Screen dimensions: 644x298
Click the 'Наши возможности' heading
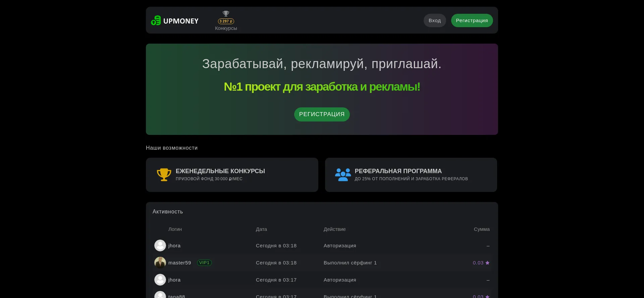coord(172,148)
